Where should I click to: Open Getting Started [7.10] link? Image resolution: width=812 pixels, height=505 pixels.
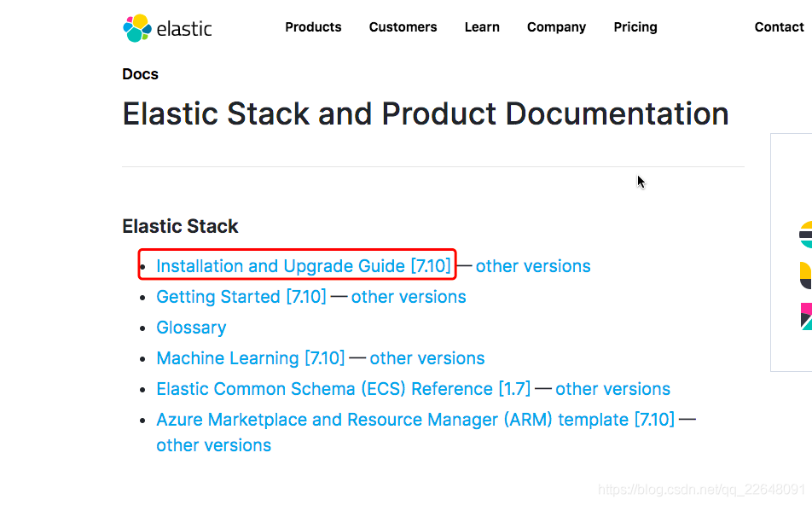coord(241,297)
